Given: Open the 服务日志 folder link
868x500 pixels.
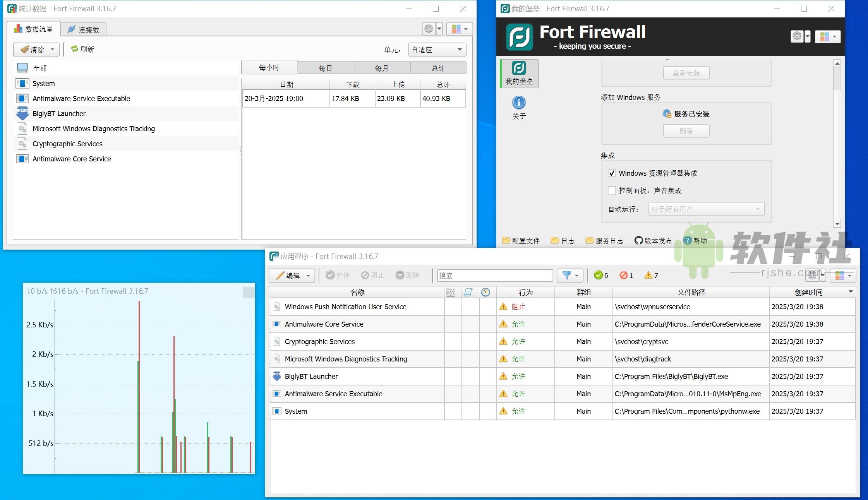Looking at the screenshot, I should point(604,241).
